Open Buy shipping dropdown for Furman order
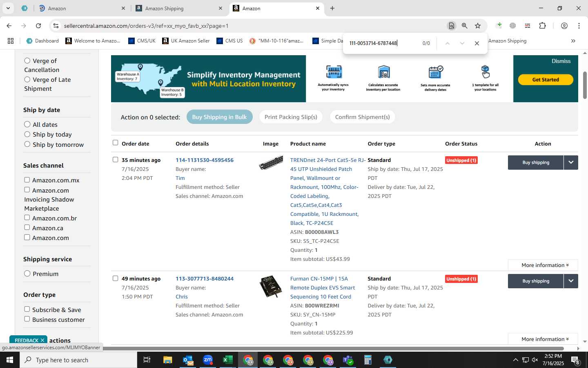The height and width of the screenshot is (368, 588). (x=571, y=281)
